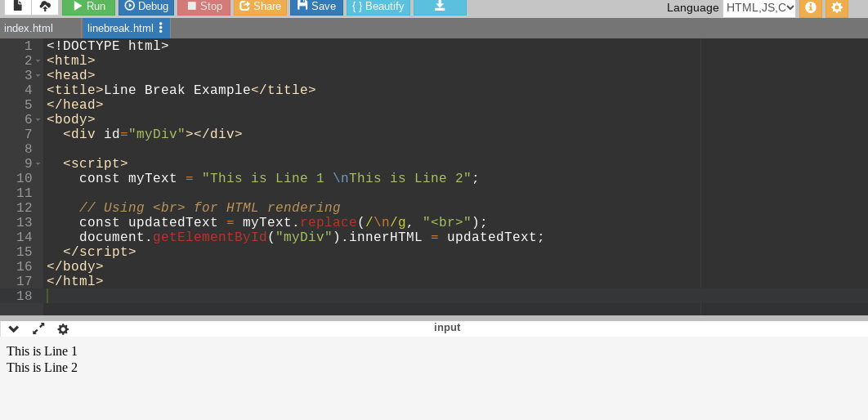The width and height of the screenshot is (868, 420).
Task: Expand output panel to fullscreen
Action: tap(38, 328)
